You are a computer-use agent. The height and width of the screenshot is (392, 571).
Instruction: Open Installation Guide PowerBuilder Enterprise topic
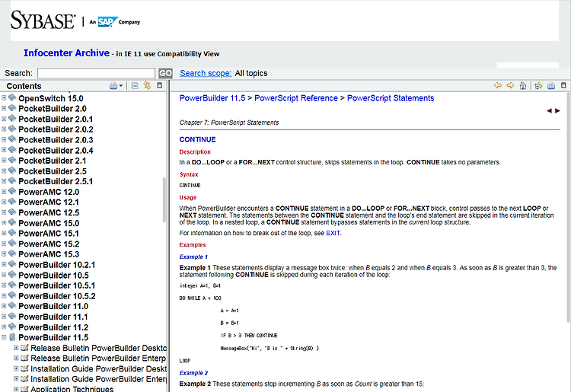(x=98, y=379)
